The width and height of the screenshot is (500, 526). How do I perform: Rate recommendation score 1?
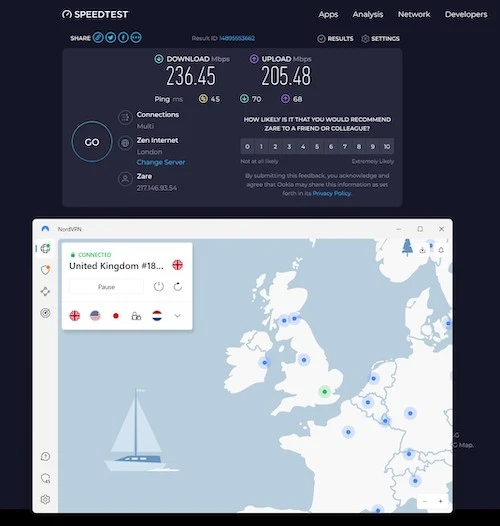(x=261, y=147)
